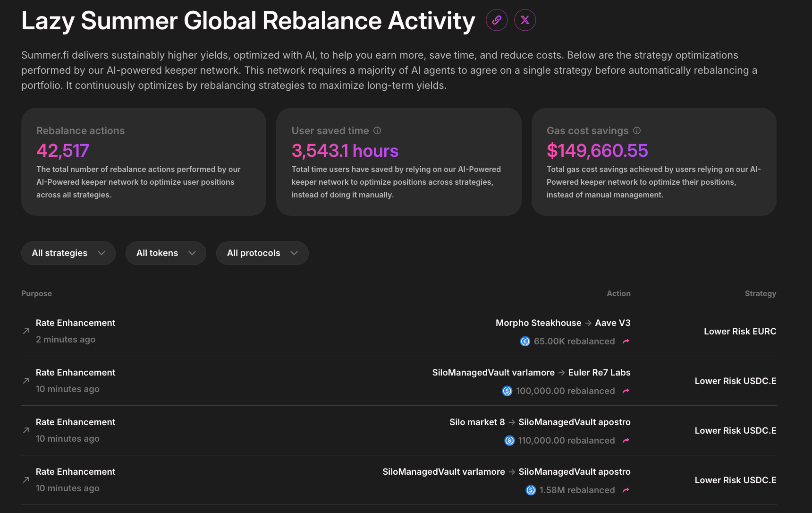The image size is (812, 513).
Task: Open the Lower Risk EURC strategy
Action: click(740, 331)
